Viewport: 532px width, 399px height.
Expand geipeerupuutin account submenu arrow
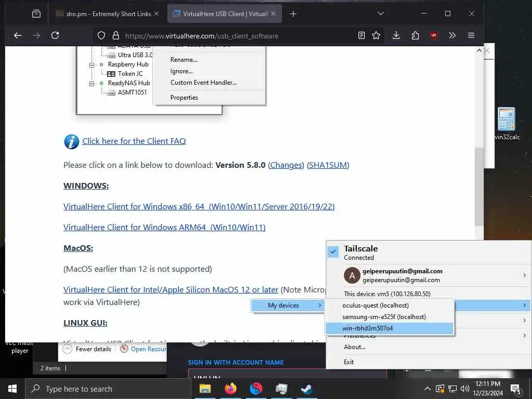point(525,275)
